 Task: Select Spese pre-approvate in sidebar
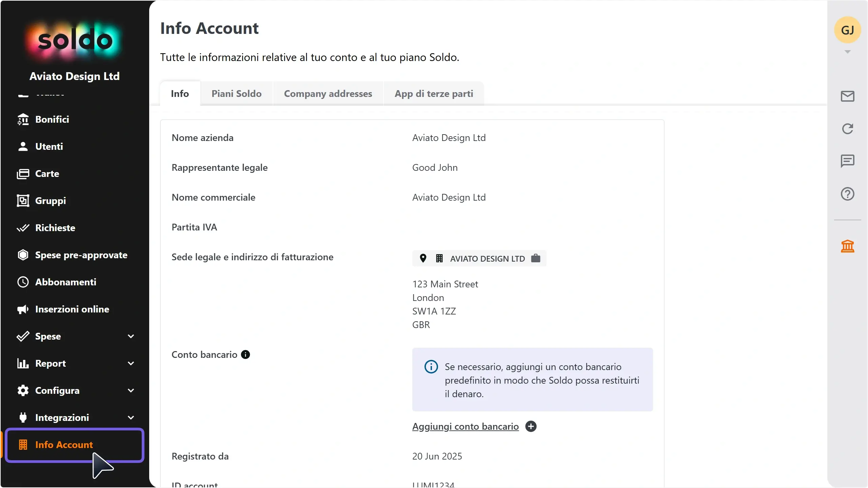click(x=75, y=255)
